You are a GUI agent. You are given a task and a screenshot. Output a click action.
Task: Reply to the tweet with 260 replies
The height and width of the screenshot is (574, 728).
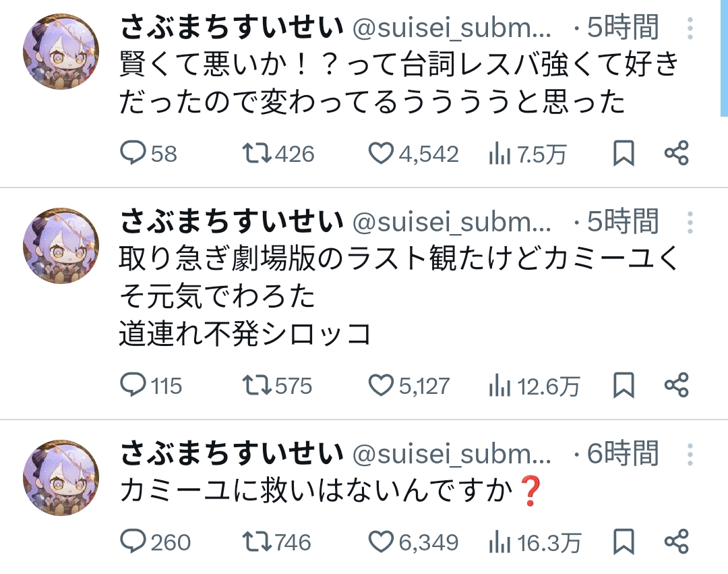pyautogui.click(x=133, y=542)
